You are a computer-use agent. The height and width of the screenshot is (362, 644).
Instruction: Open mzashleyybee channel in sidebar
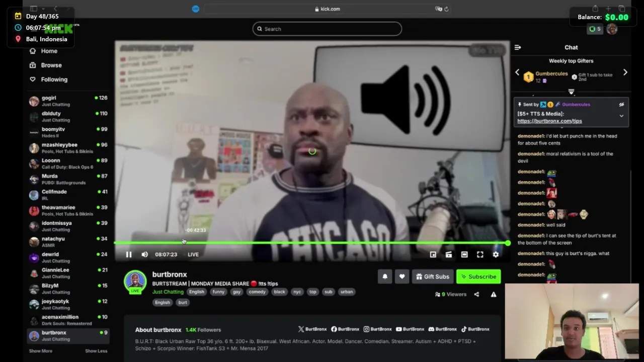(68, 148)
